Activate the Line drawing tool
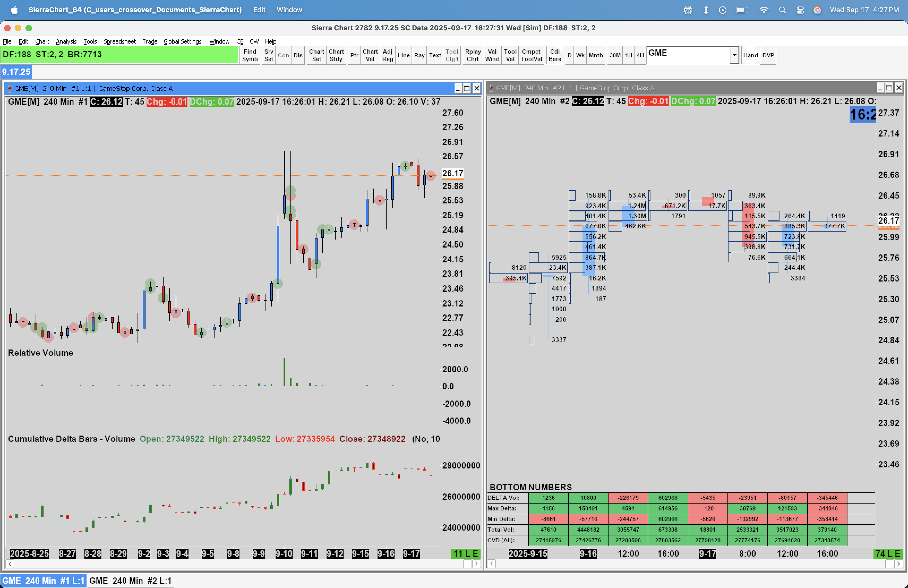Viewport: 908px width, 588px height. click(x=403, y=55)
